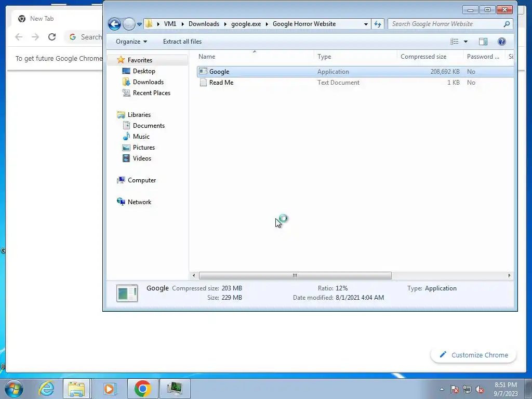532x399 pixels.
Task: Open Desktop in the navigation pane
Action: click(144, 71)
